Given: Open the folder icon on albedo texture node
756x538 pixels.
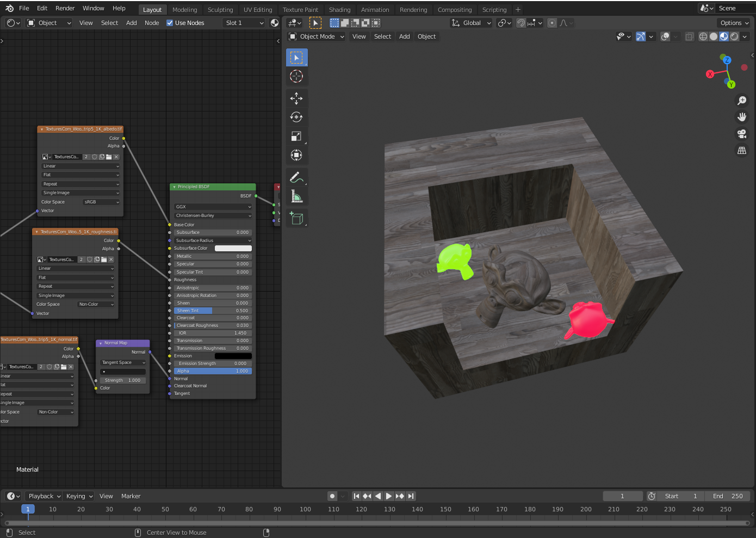Looking at the screenshot, I should coord(109,157).
